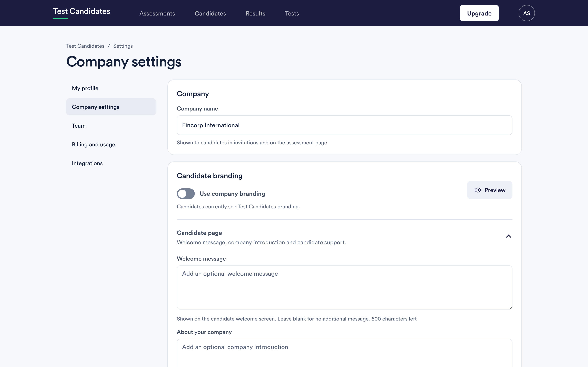Screen dimensions: 588x367
Task: Click the Test Candidates breadcrumb link
Action: tap(85, 46)
